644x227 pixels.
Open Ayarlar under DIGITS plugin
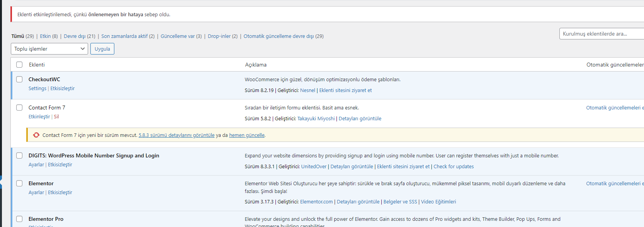pyautogui.click(x=36, y=165)
